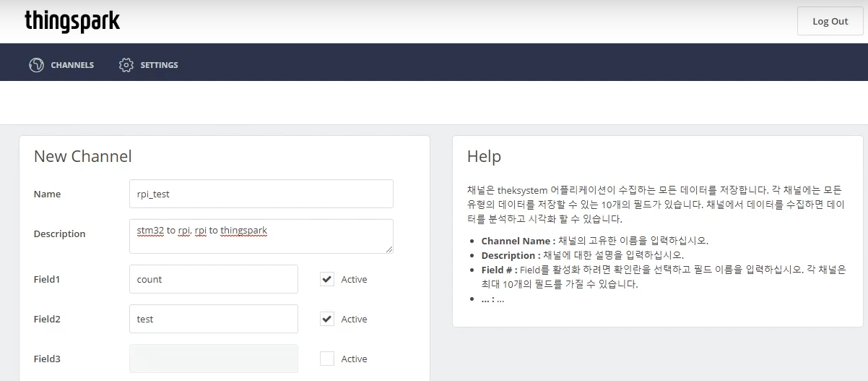The image size is (868, 381).
Task: Click the Field1 label
Action: [x=47, y=279]
